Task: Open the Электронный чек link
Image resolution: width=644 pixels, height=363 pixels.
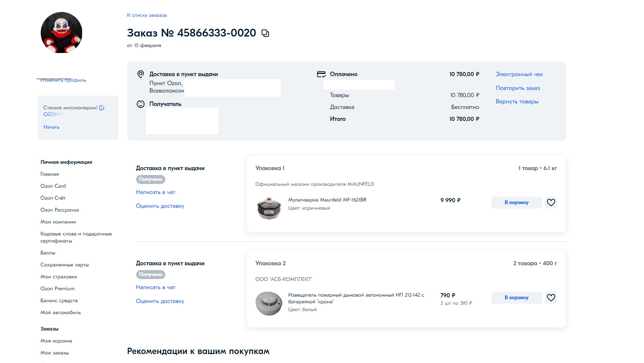Action: pos(519,74)
